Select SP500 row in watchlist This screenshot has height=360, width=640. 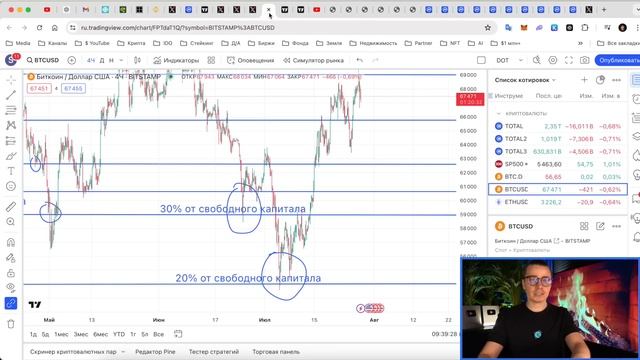pos(558,164)
